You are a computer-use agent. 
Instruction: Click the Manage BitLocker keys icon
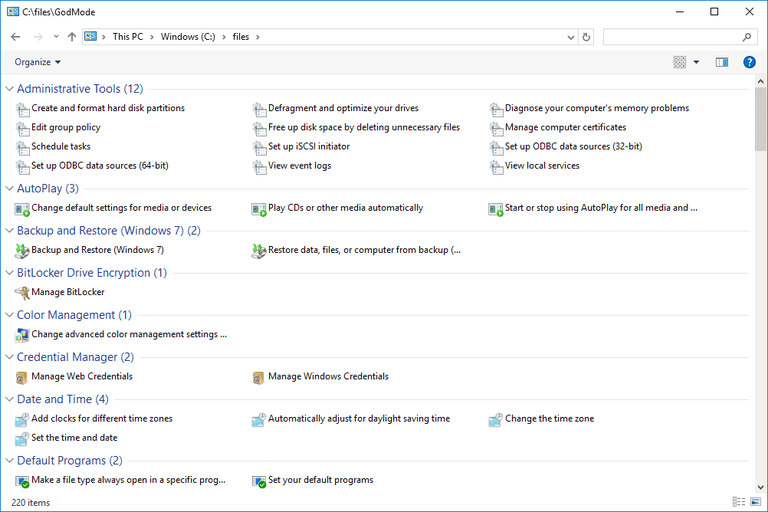[22, 293]
